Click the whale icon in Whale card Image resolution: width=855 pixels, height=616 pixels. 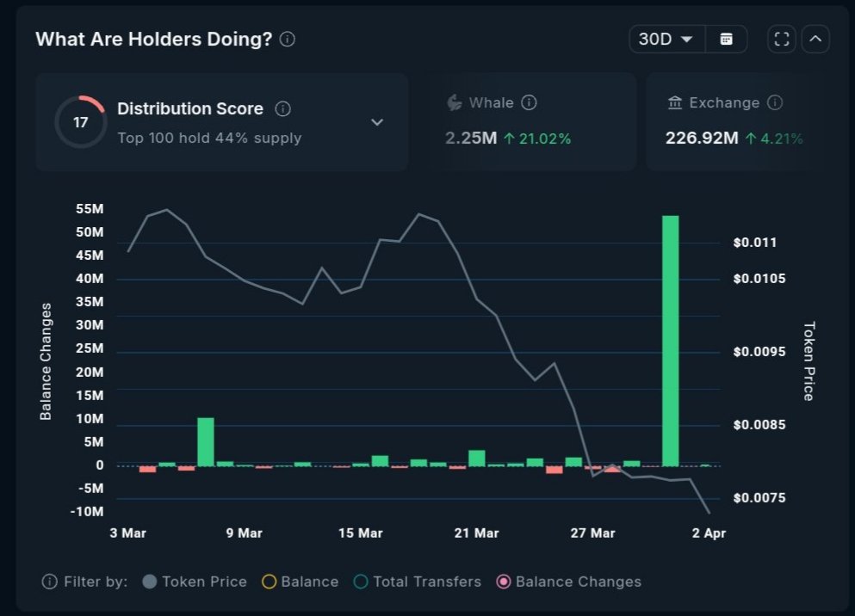tap(455, 102)
